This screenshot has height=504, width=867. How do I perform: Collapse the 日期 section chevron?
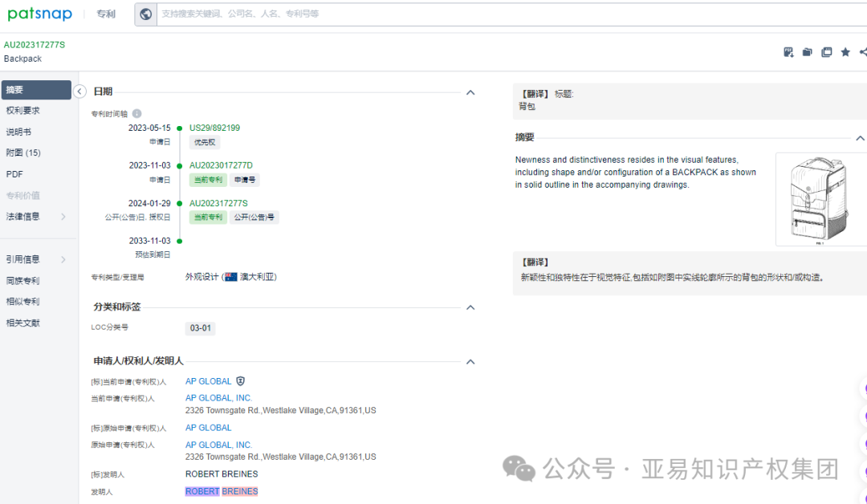pos(470,92)
